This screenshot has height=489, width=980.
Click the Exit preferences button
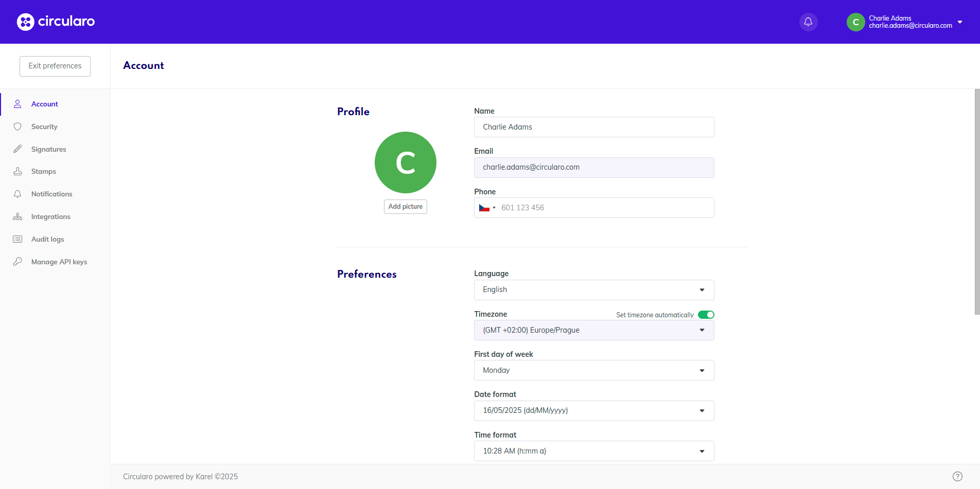point(55,66)
